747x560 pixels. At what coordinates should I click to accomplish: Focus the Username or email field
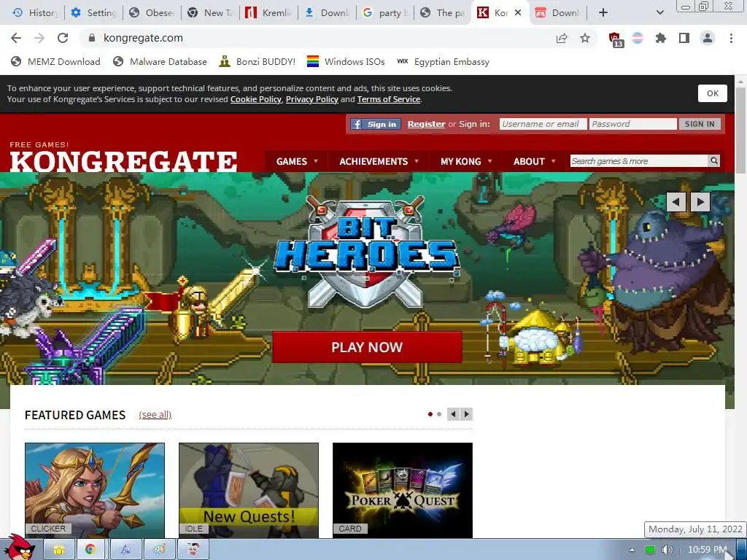(x=543, y=124)
